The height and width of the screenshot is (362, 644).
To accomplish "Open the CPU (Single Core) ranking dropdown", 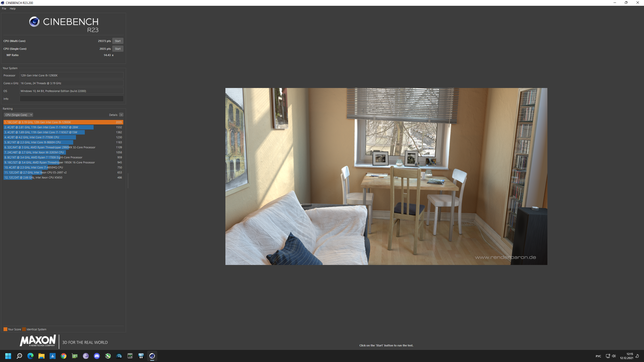I will (18, 115).
